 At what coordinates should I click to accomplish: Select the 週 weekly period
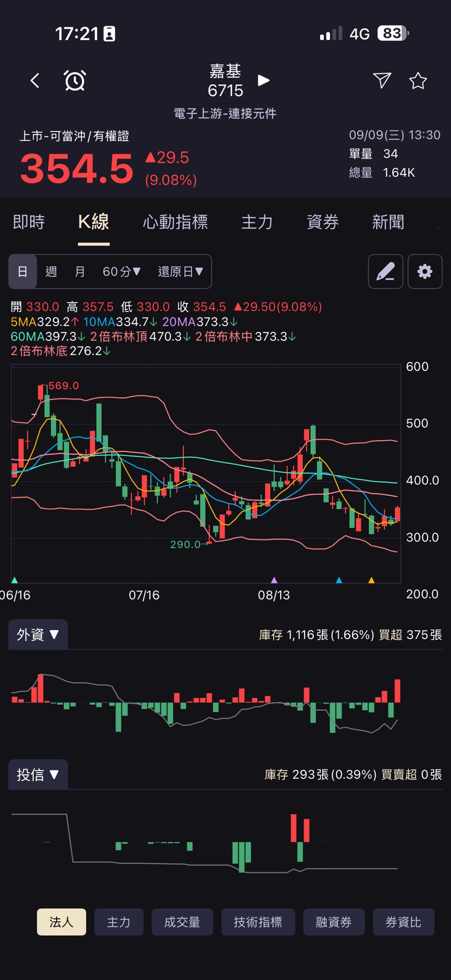point(51,271)
